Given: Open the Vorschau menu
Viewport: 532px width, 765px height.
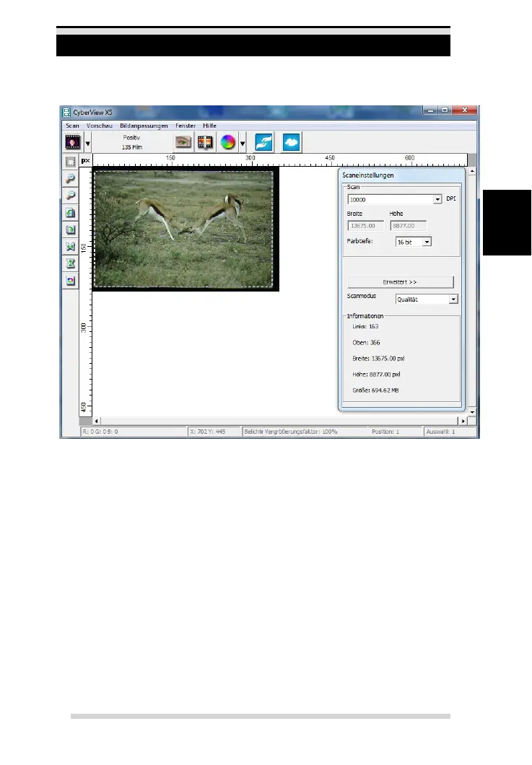Looking at the screenshot, I should click(100, 126).
